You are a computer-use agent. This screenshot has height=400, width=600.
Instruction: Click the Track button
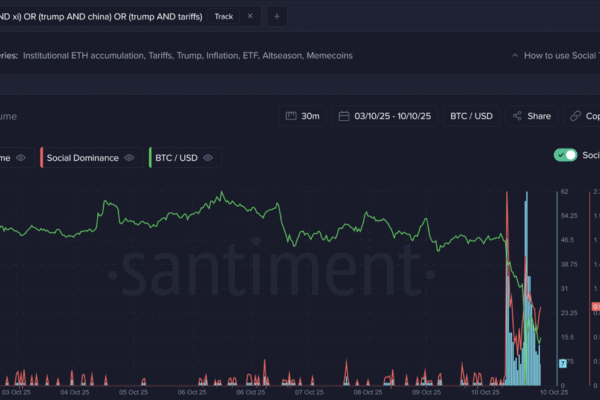(x=223, y=16)
